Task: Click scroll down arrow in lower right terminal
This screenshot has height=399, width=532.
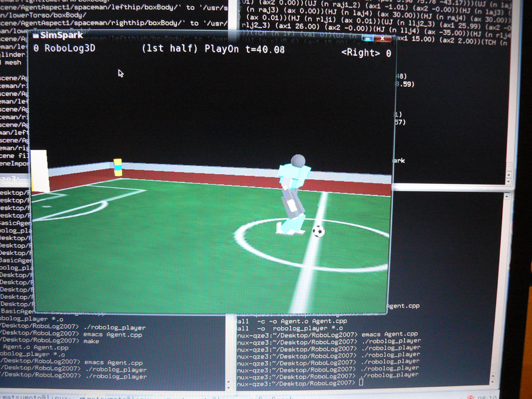Action: coord(493,381)
